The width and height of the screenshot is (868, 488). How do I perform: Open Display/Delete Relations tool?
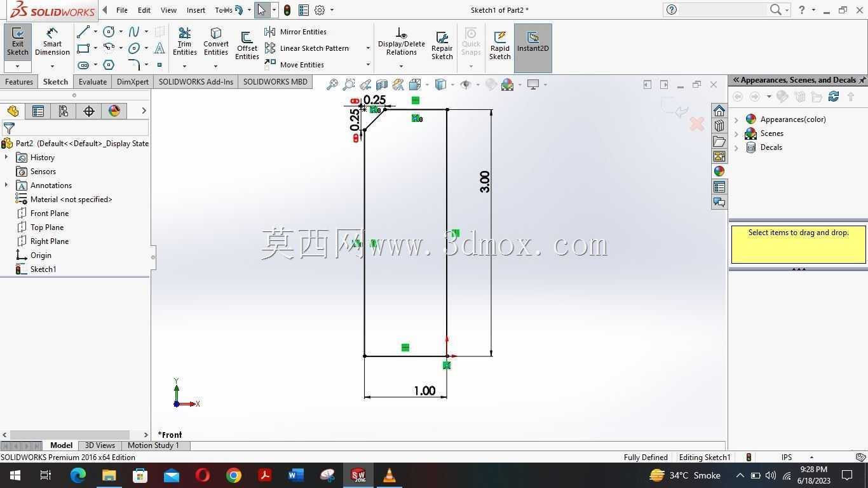point(401,42)
